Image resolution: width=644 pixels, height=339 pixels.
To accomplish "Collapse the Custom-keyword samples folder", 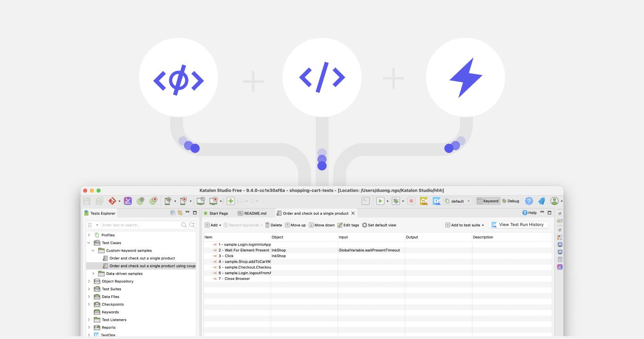I will point(93,250).
